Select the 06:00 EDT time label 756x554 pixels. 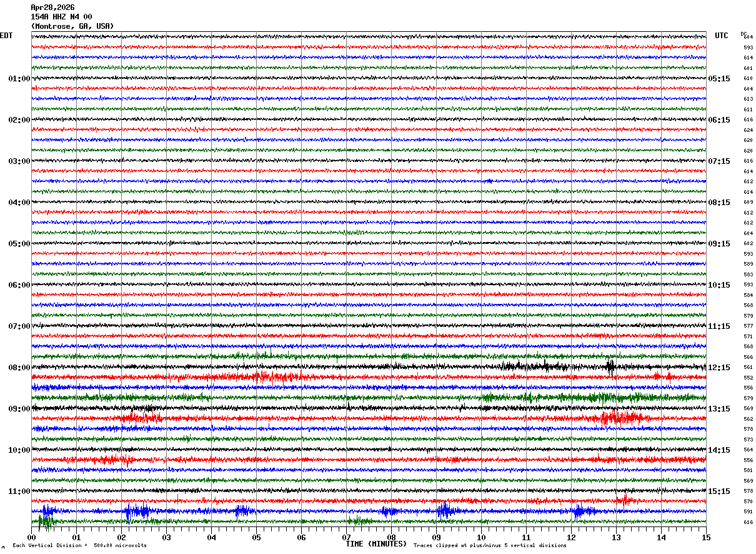tap(19, 285)
